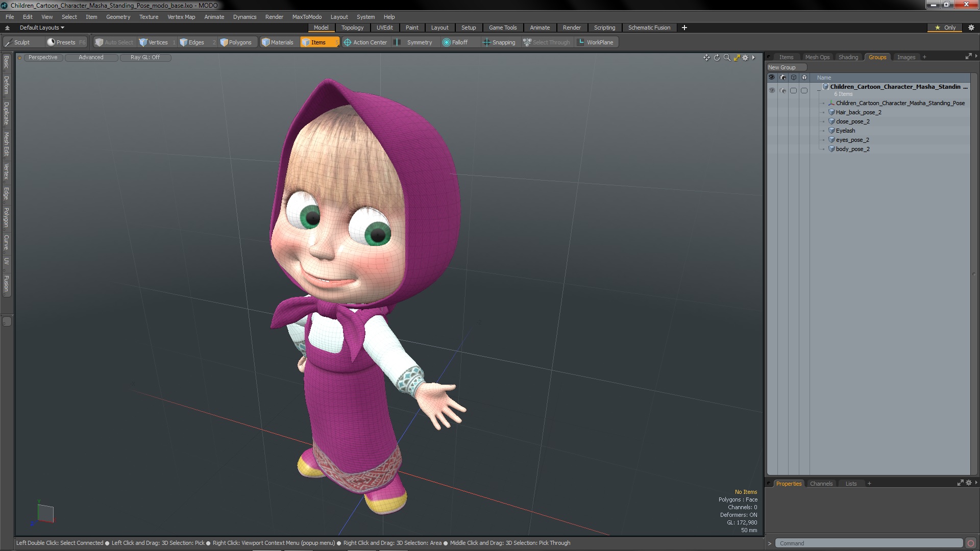Select the body_pose_2 item

[852, 149]
